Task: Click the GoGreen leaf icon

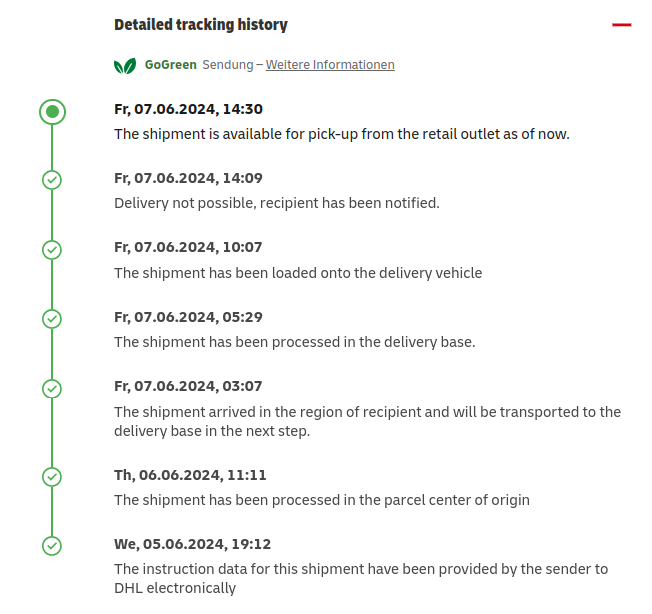Action: 125,66
